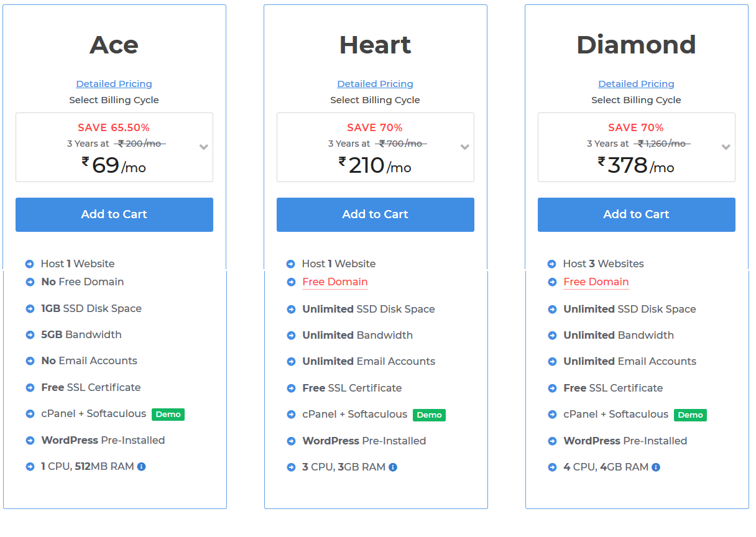Click the arrow bullet beside Ace 'Host 1 Website'
Screen dimensions: 756x537
[30, 264]
